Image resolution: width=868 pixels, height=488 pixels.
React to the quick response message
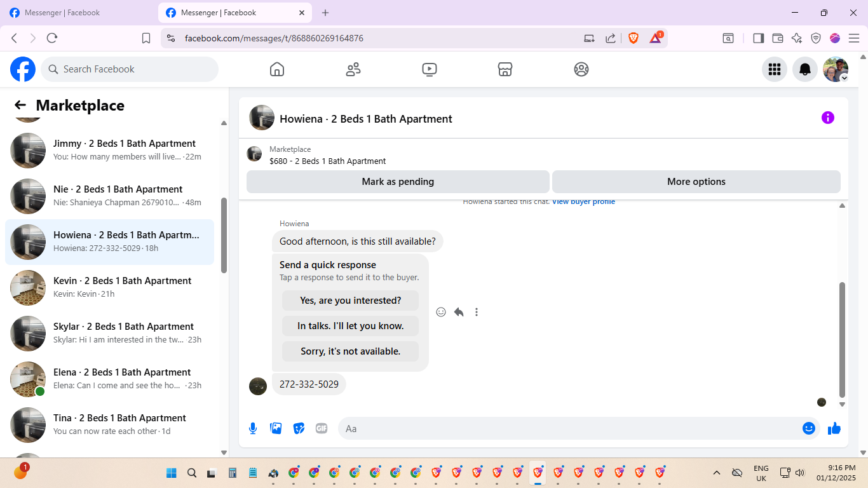[x=441, y=312]
